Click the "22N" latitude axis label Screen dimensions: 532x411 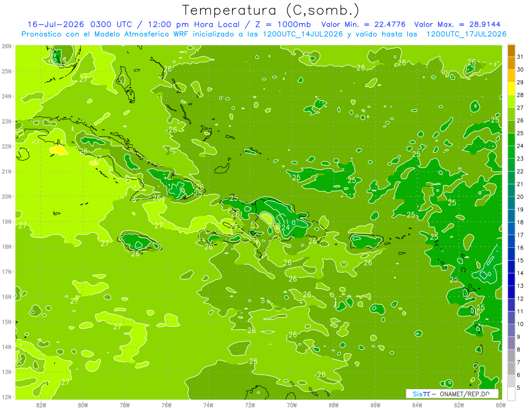[x=7, y=146]
